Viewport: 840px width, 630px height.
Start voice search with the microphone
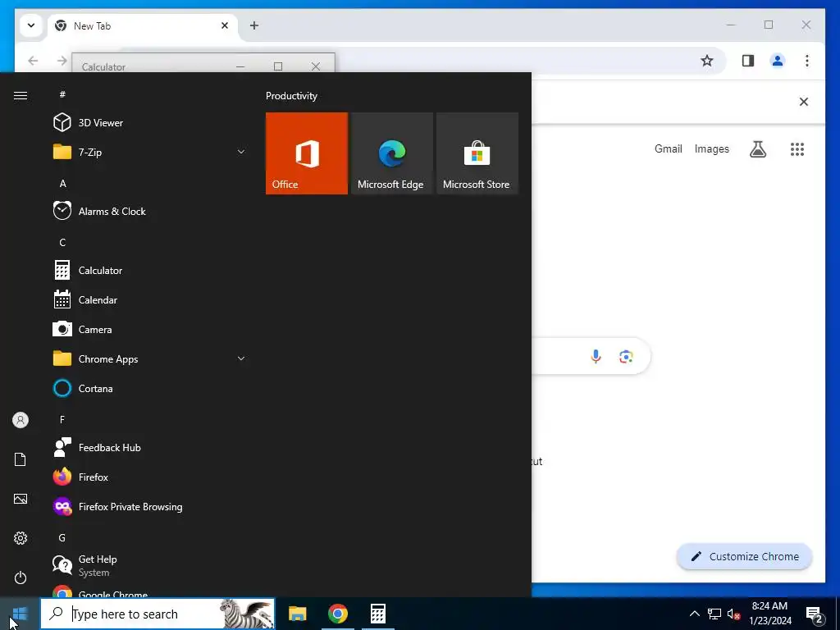[596, 356]
